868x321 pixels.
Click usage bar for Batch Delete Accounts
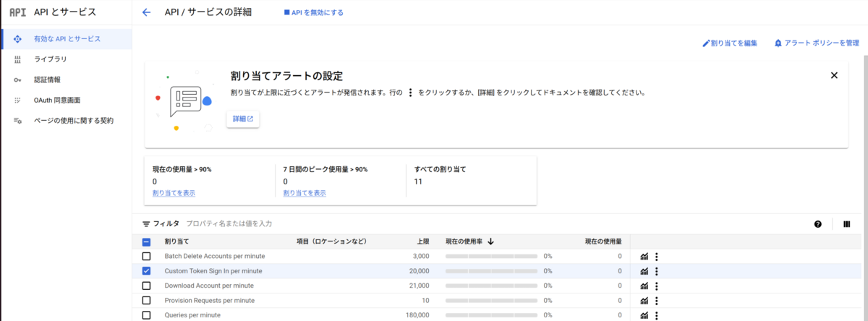(491, 257)
